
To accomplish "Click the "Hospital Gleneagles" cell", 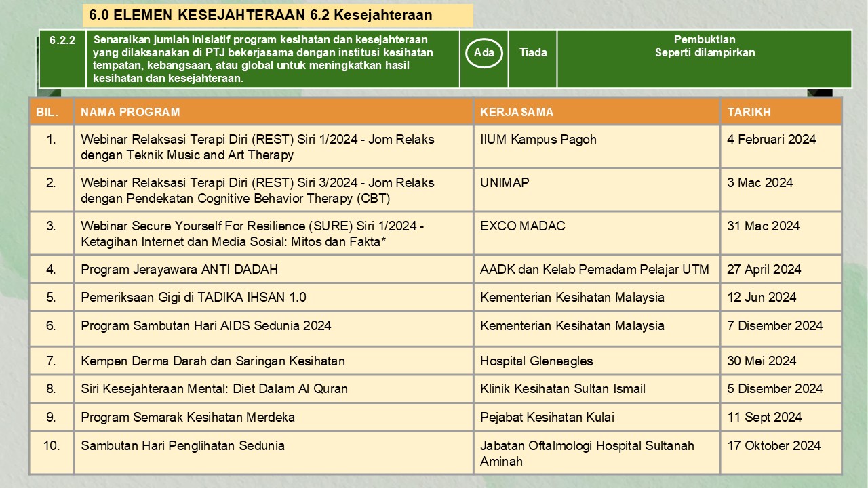I will pyautogui.click(x=536, y=361).
